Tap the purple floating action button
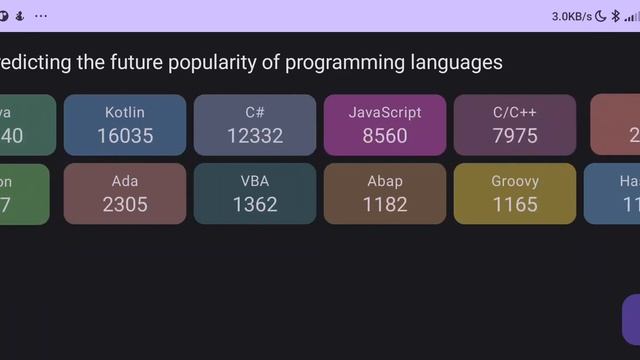The width and height of the screenshot is (640, 360). pos(631,320)
